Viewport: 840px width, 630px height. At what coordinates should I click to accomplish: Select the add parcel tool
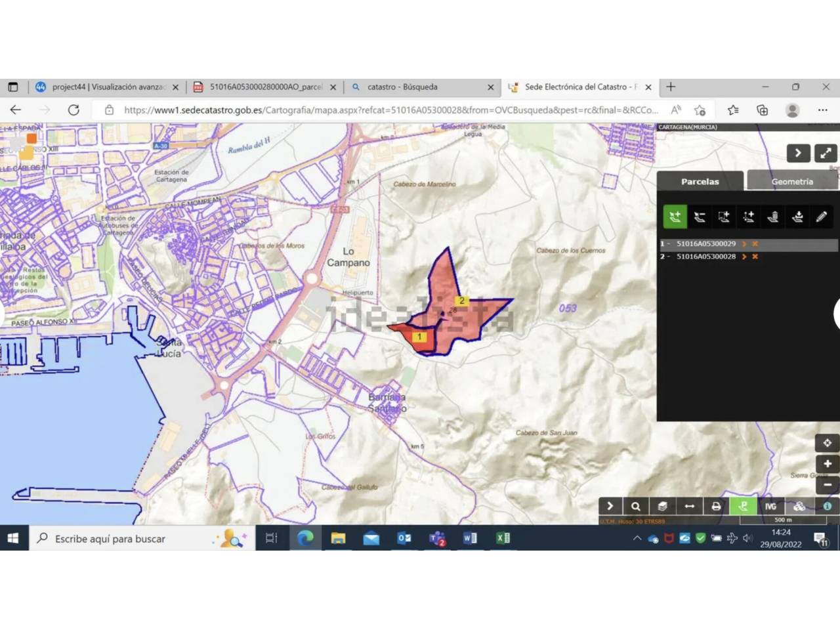coord(675,217)
